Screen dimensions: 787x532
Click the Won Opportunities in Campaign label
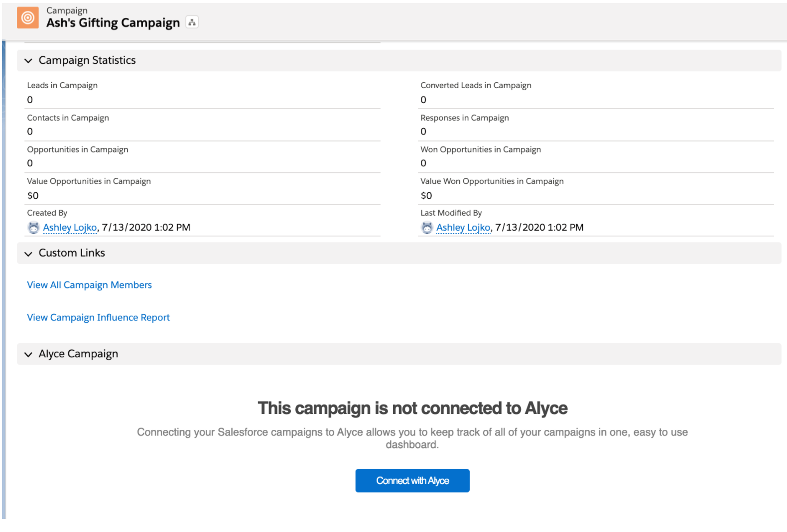(x=481, y=149)
